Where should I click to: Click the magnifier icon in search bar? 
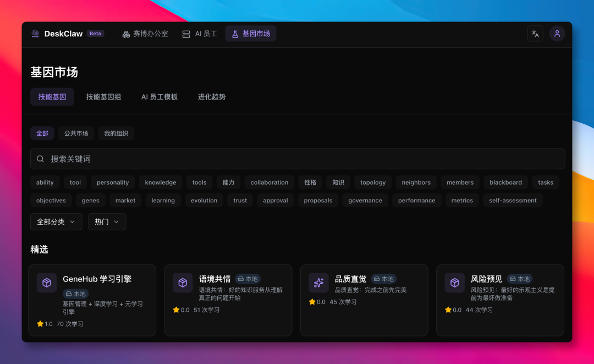point(40,159)
